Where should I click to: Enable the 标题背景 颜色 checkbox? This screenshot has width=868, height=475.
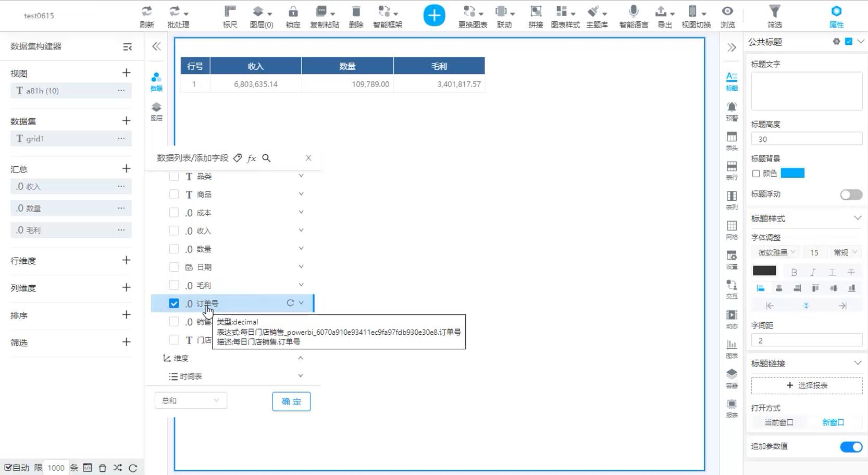click(756, 174)
